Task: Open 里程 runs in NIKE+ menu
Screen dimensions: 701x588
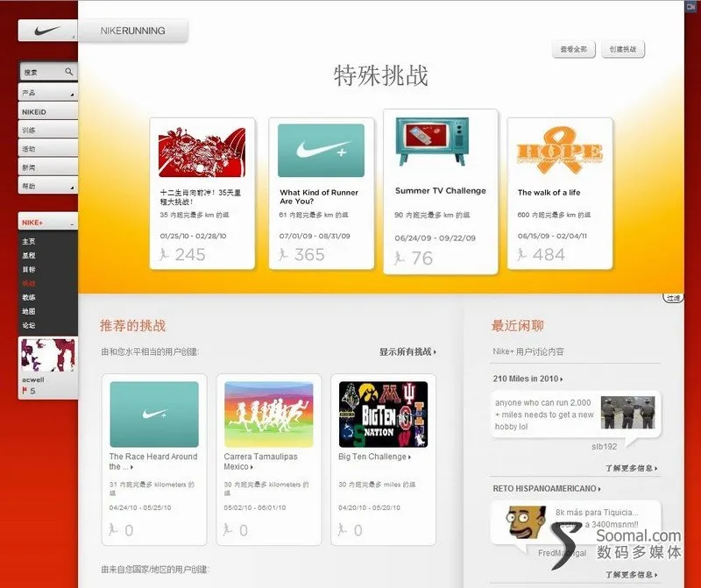Action: (x=29, y=255)
